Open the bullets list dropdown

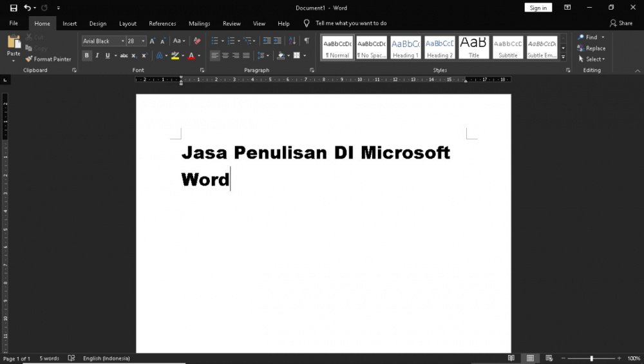pos(223,41)
